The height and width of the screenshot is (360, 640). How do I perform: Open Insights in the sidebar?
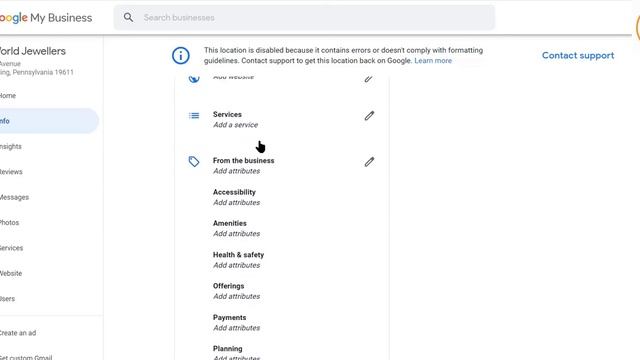click(x=10, y=147)
